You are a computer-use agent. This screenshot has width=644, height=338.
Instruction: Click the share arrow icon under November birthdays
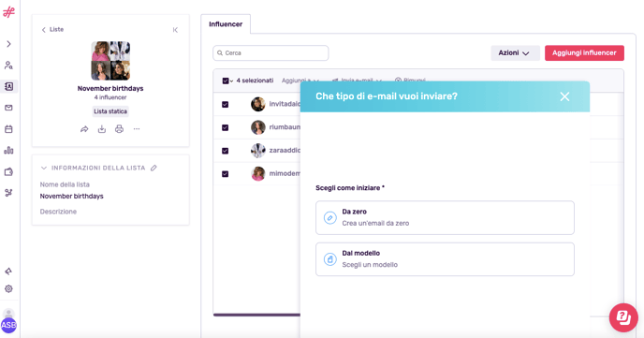point(84,129)
